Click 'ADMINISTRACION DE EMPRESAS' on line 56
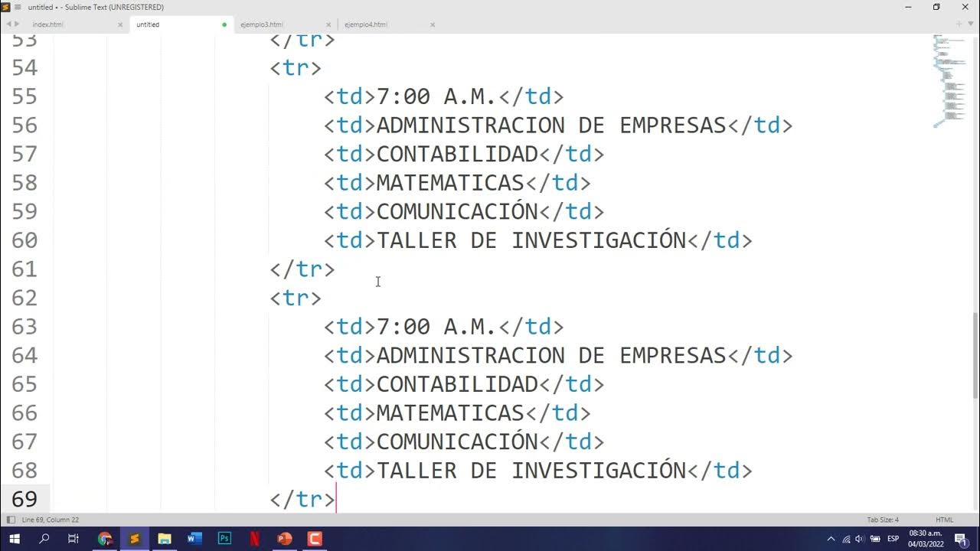This screenshot has height=551, width=980. [x=551, y=126]
